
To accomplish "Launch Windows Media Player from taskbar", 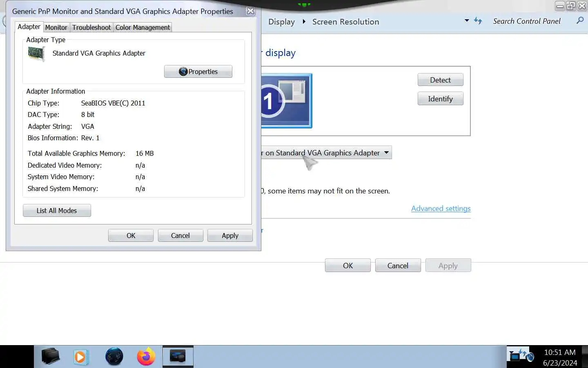I will 81,357.
